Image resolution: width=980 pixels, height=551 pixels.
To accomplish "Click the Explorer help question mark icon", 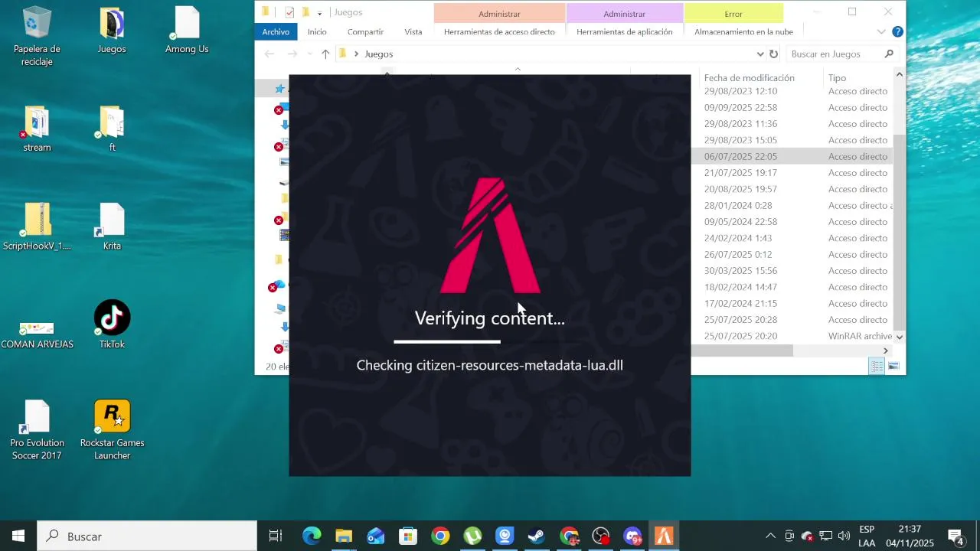I will coord(897,32).
